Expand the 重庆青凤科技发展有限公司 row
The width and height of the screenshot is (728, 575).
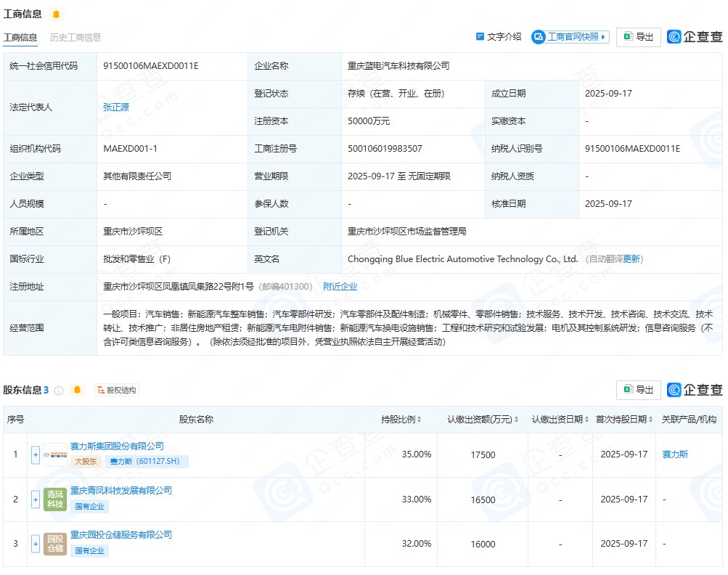pyautogui.click(x=36, y=499)
